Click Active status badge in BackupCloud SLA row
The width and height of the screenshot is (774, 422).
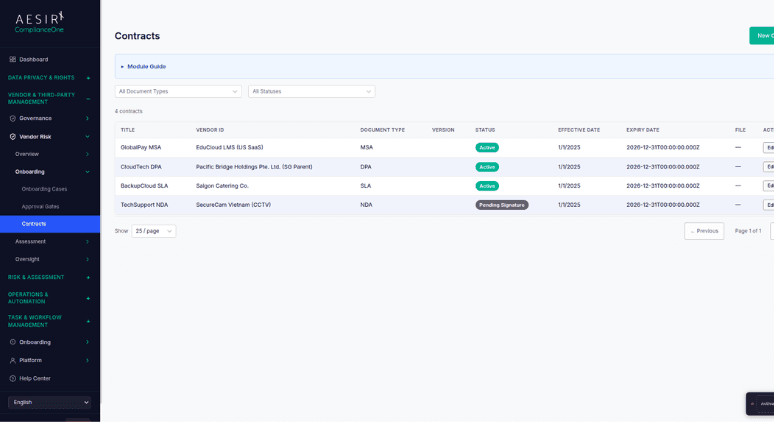[487, 186]
